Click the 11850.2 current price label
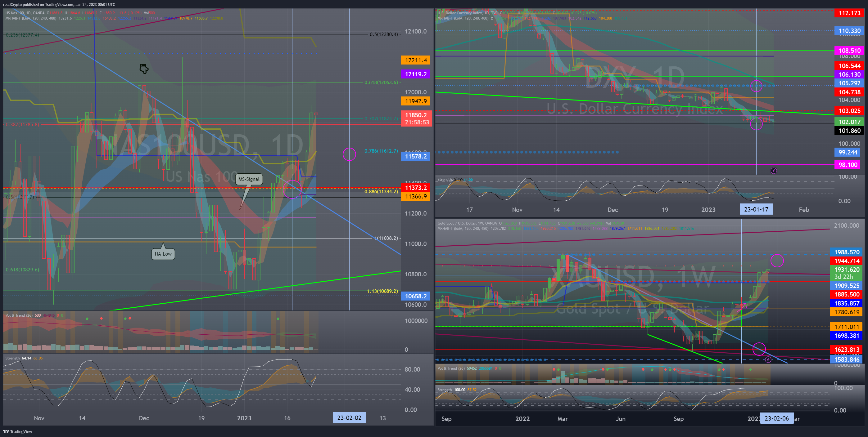868x437 pixels. click(415, 118)
